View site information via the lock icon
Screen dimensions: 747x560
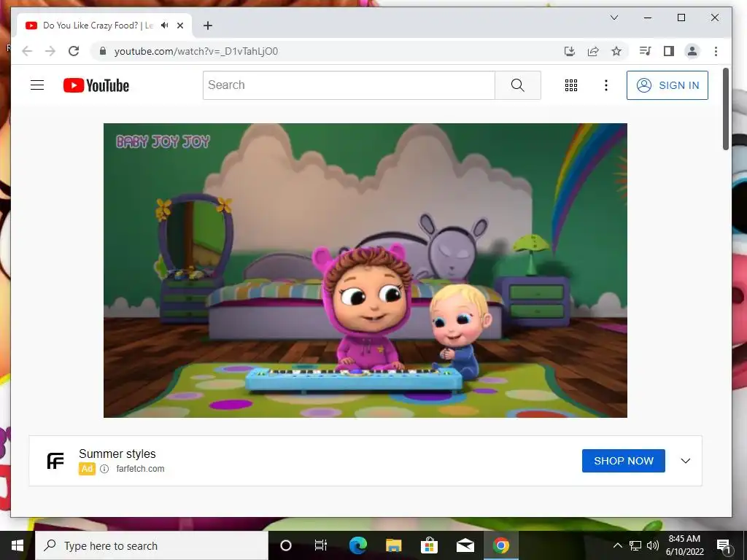(x=102, y=51)
